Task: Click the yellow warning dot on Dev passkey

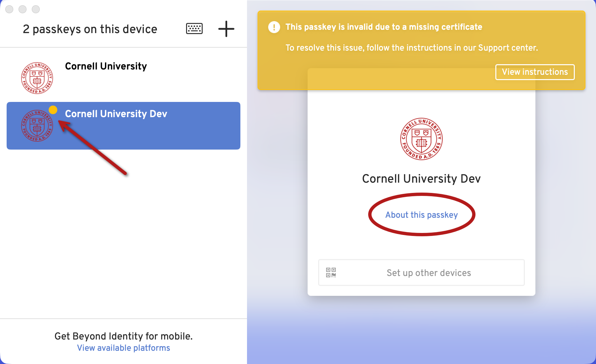Action: [x=53, y=110]
